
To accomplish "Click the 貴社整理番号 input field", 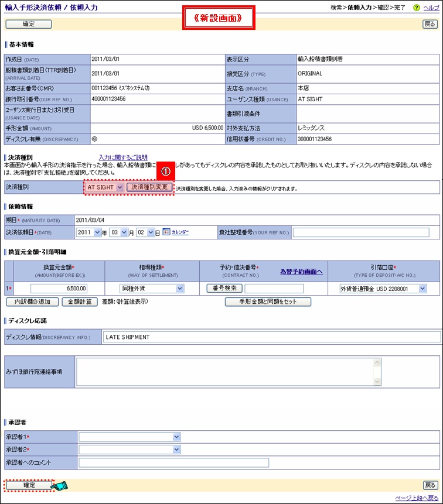I will (x=360, y=232).
